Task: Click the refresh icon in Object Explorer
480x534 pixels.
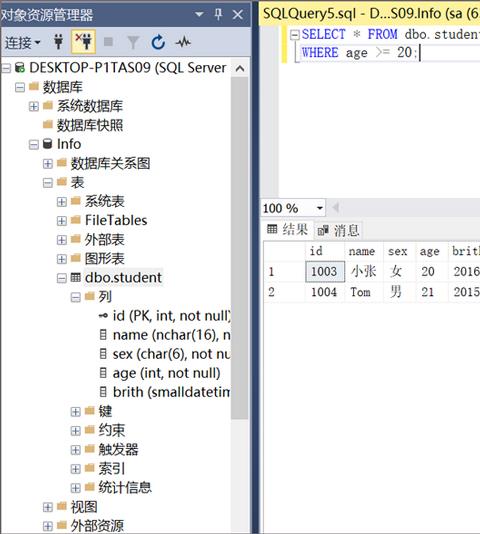Action: [x=158, y=42]
